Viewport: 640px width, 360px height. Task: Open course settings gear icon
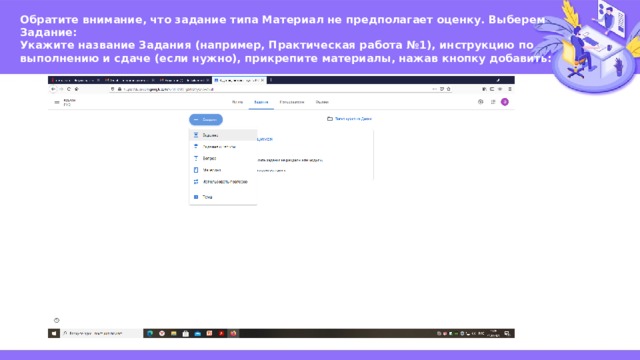(x=480, y=102)
